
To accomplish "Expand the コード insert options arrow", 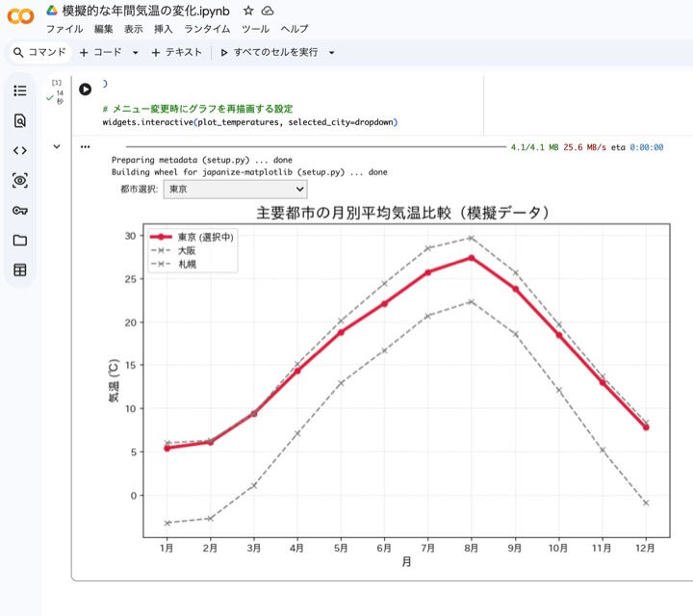I will 136,53.
